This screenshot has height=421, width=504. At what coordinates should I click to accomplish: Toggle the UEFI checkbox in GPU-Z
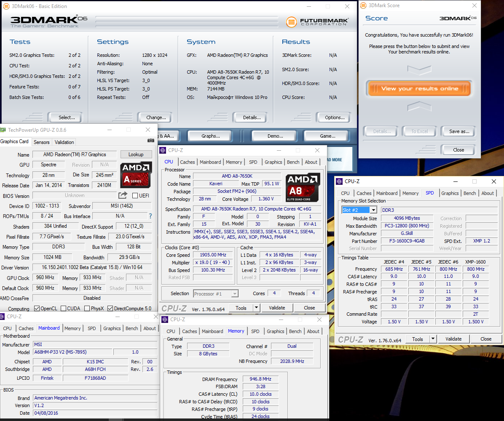[x=135, y=196]
